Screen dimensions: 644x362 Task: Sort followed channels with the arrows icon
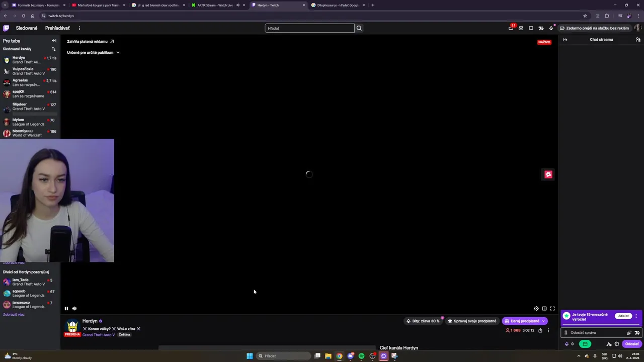(x=53, y=49)
